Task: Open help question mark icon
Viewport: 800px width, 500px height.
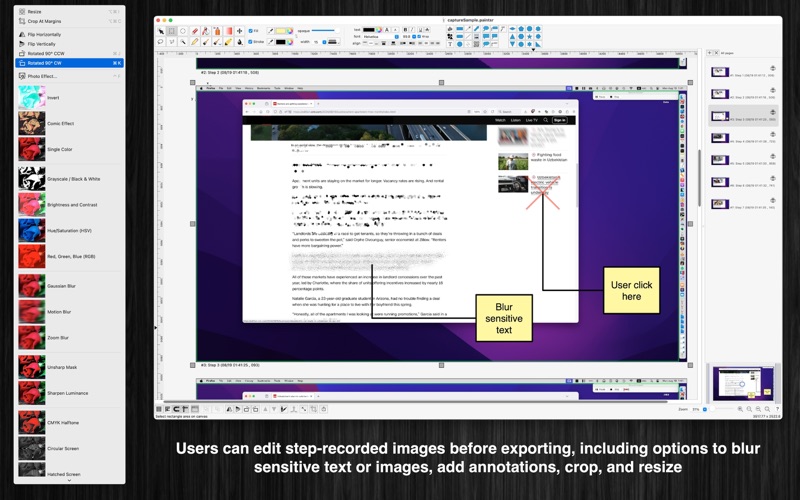Action: [x=777, y=409]
